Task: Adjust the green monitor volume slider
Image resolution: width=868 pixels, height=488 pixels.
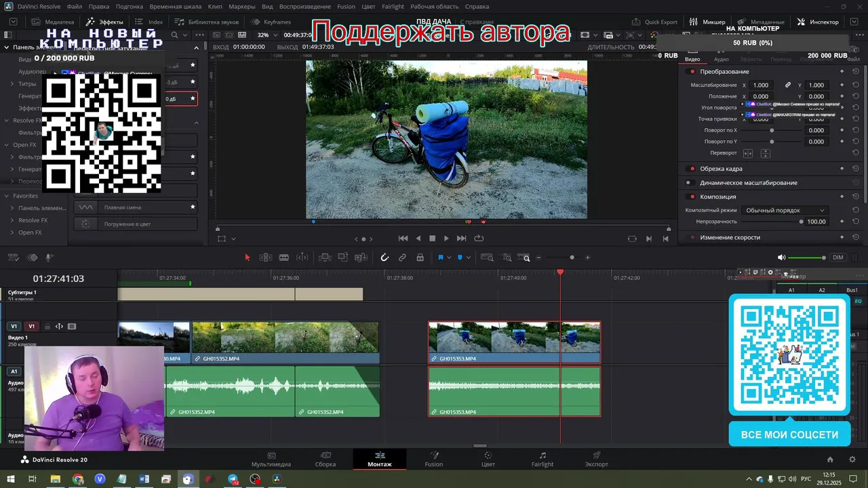Action: [x=806, y=258]
